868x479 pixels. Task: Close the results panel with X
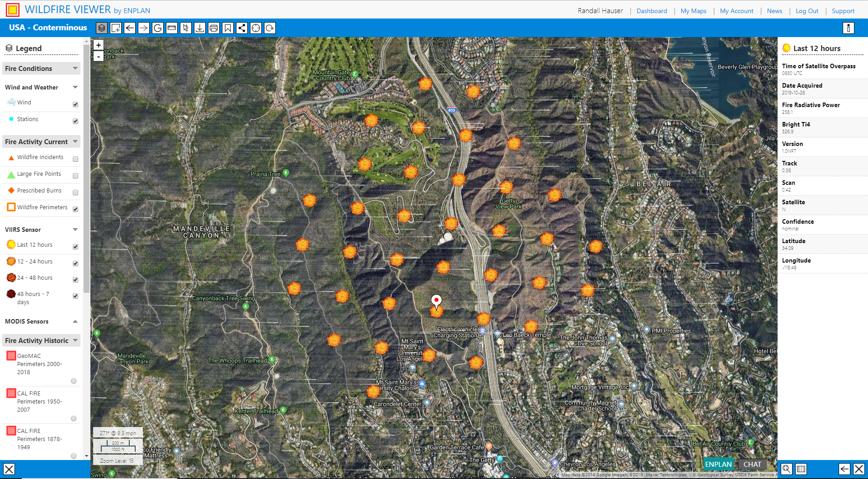[859, 469]
